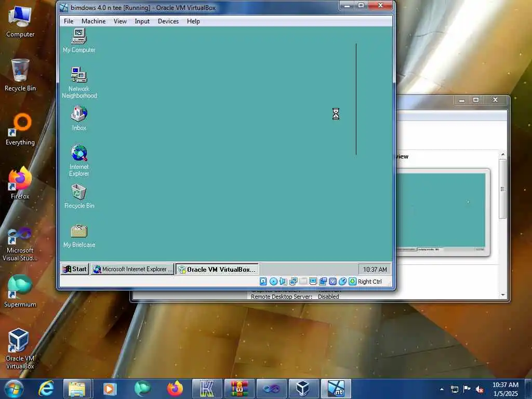Select the Supermium desktop shortcut
Image resolution: width=532 pixels, height=399 pixels.
[x=20, y=291]
